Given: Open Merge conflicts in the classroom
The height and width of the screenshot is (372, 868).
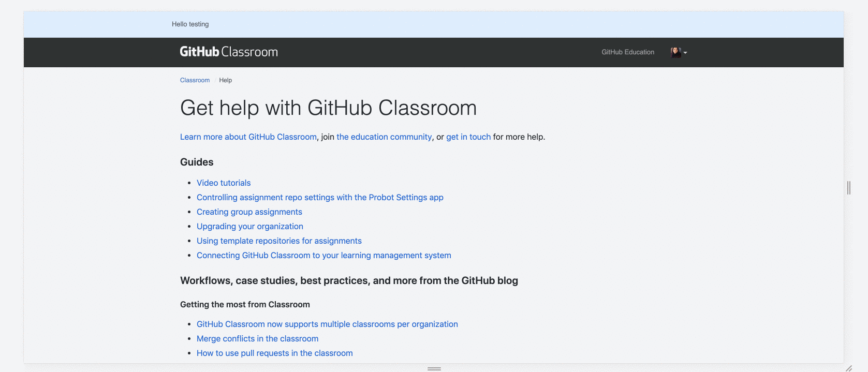Looking at the screenshot, I should point(258,339).
